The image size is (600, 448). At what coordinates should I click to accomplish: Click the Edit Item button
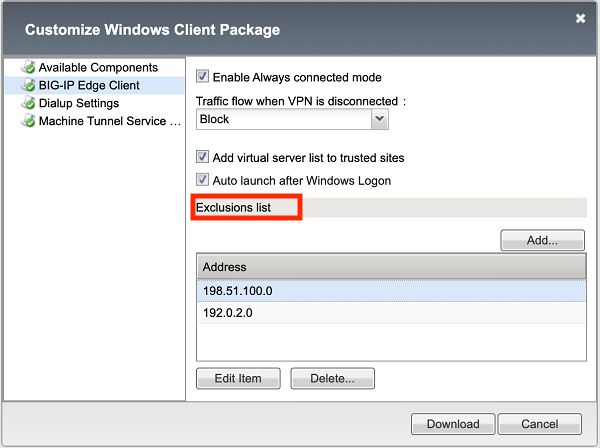(238, 378)
